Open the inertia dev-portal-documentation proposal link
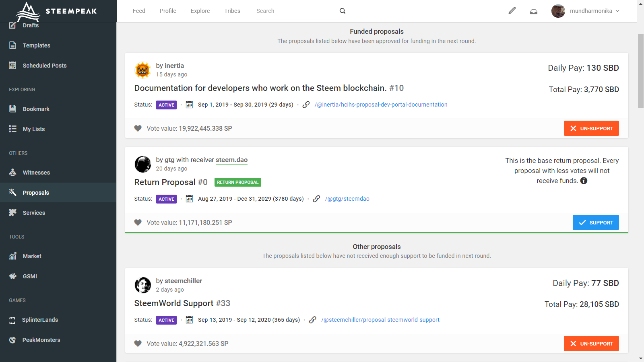The width and height of the screenshot is (644, 362). 381,105
